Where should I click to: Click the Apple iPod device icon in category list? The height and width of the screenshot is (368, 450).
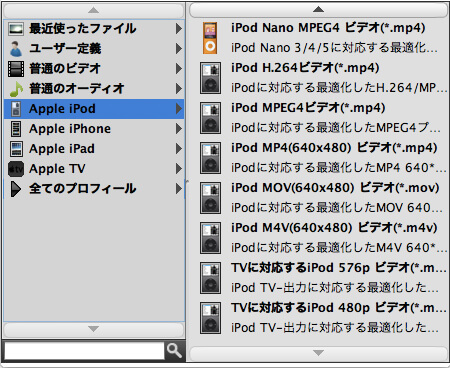(x=16, y=109)
